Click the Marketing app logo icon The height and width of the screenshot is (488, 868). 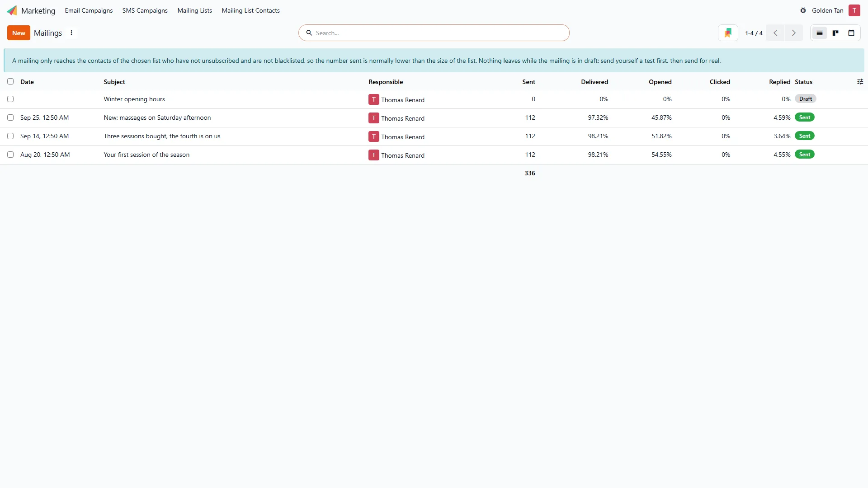(x=12, y=10)
